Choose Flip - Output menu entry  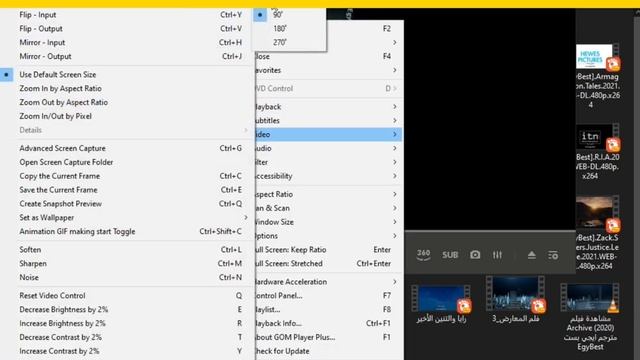coord(126,29)
